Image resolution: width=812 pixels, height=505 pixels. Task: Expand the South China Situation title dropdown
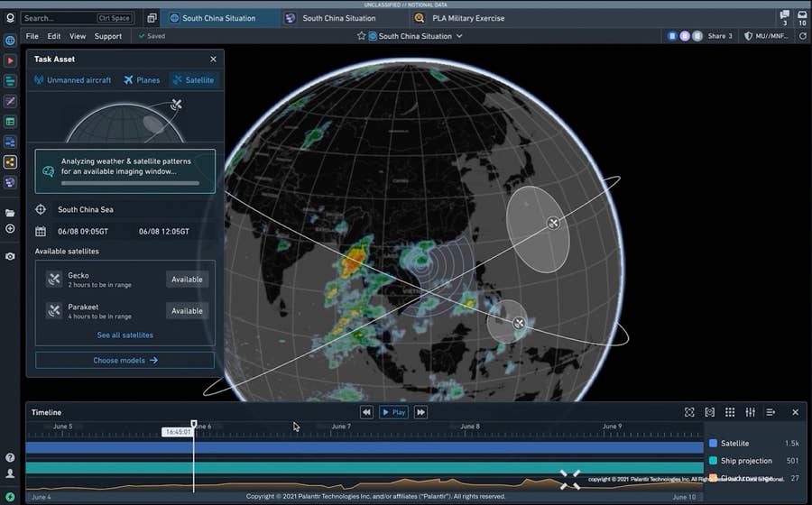click(459, 36)
